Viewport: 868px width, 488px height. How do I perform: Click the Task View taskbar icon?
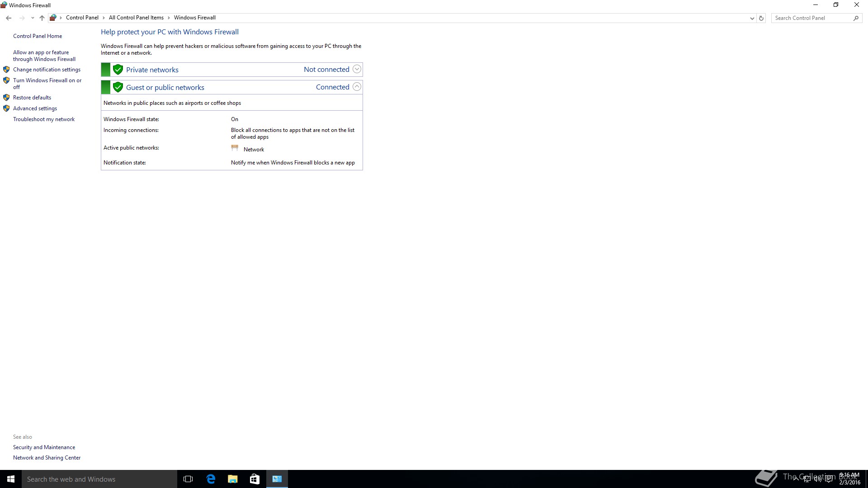tap(188, 479)
